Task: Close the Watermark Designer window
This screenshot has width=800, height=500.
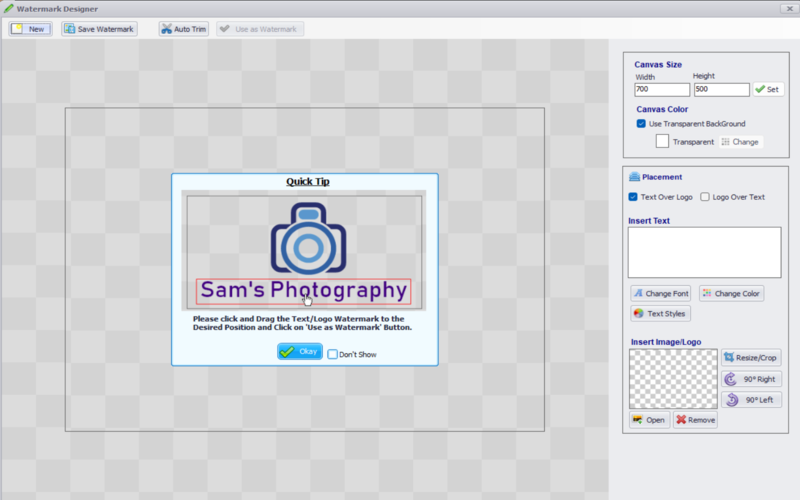Action: pyautogui.click(x=789, y=9)
